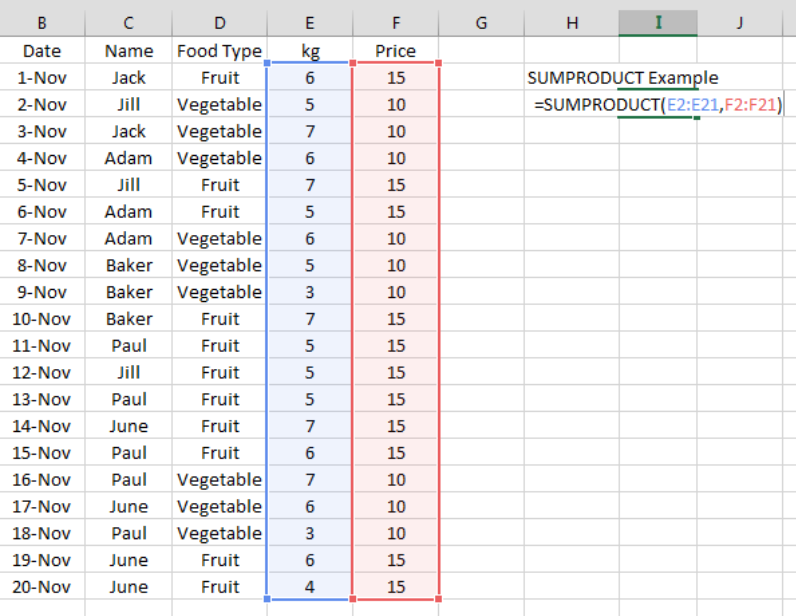Screen dimensions: 796x616
Task: Select the 1-Nov date cell
Action: click(41, 78)
